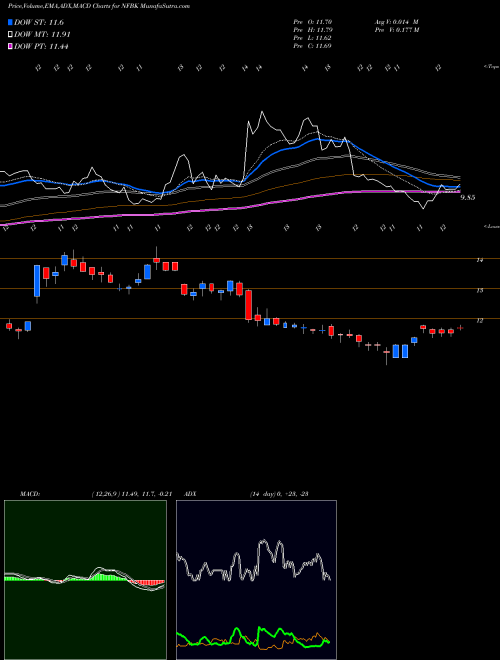
Task: Click the '<-Lows' marker label
Action: click(x=491, y=226)
